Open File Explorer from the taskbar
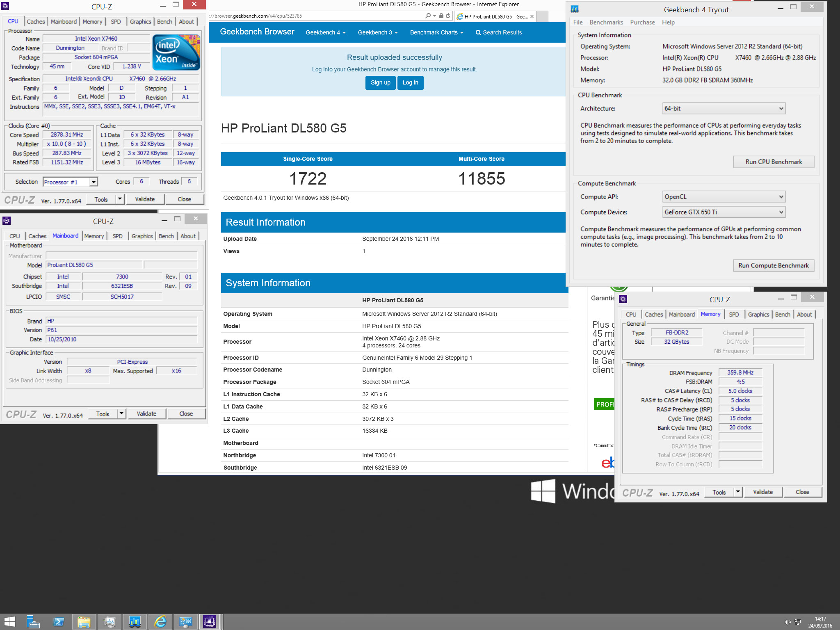 coord(84,622)
